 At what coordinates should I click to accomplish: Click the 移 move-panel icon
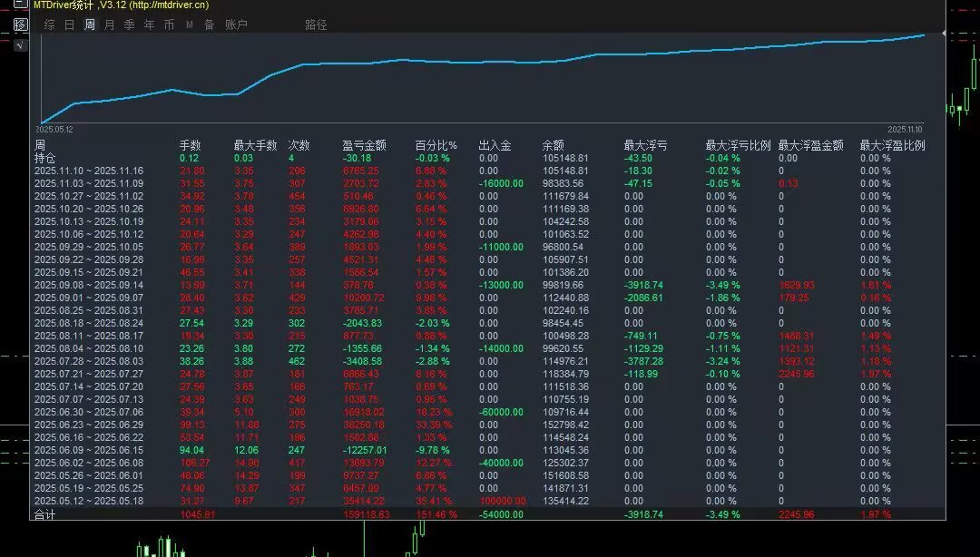[21, 24]
